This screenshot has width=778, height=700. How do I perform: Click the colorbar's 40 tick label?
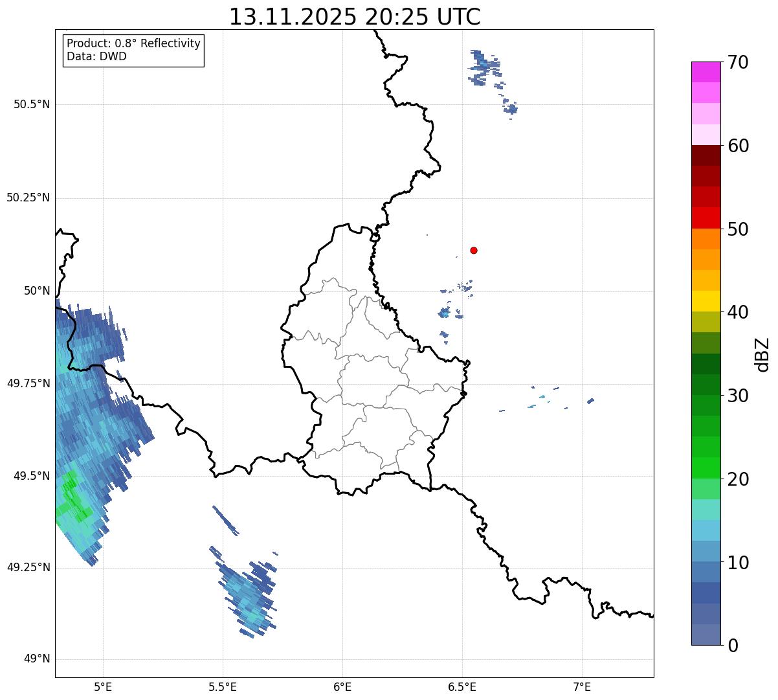738,312
